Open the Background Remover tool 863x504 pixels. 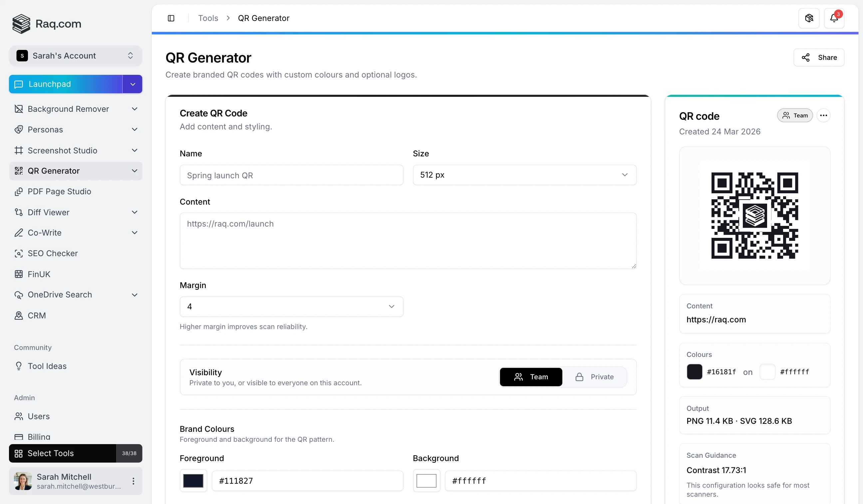click(68, 109)
